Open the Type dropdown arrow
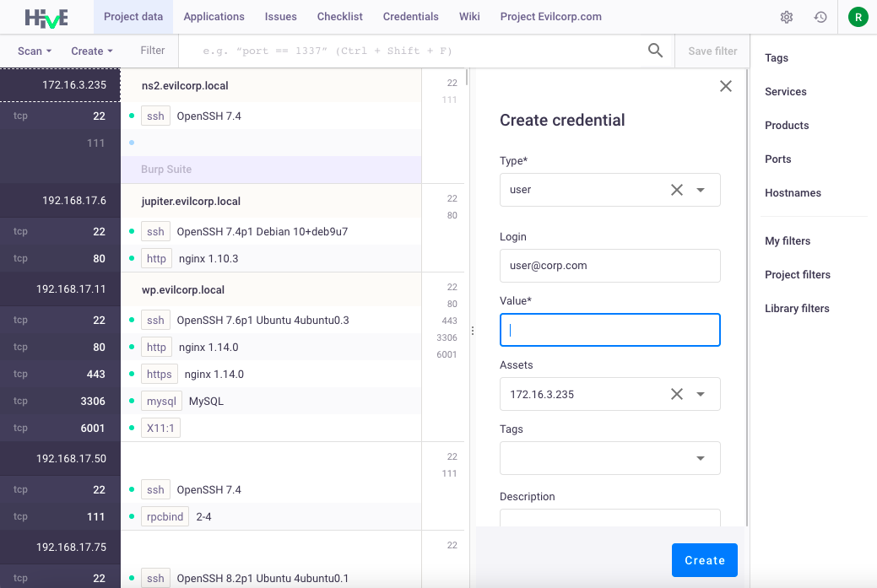877x588 pixels. pos(701,190)
